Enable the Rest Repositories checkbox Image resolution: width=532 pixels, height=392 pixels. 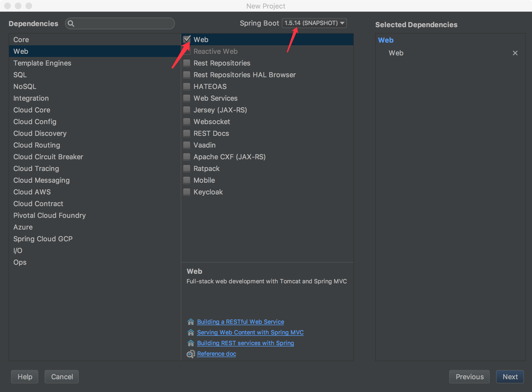point(187,63)
